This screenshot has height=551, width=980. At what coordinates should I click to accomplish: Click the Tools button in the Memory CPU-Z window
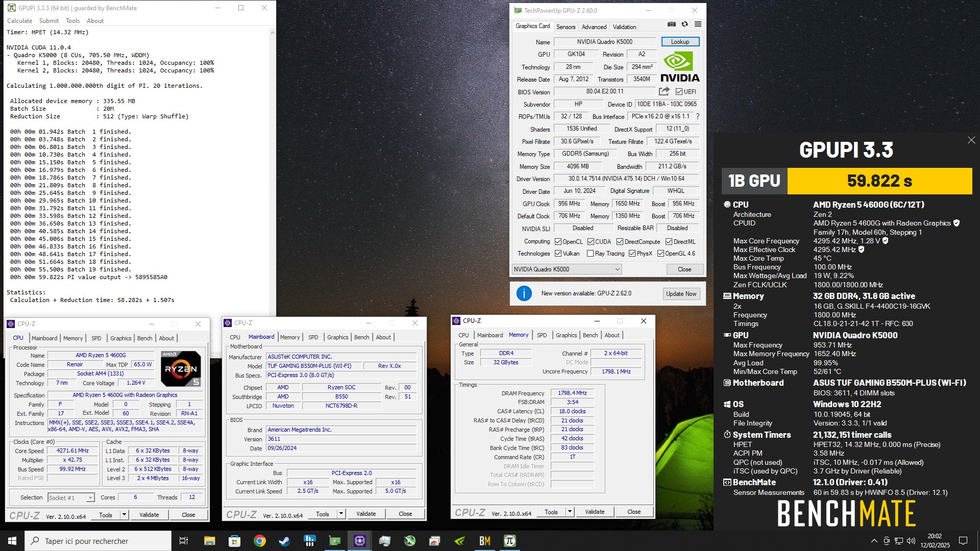click(x=551, y=512)
